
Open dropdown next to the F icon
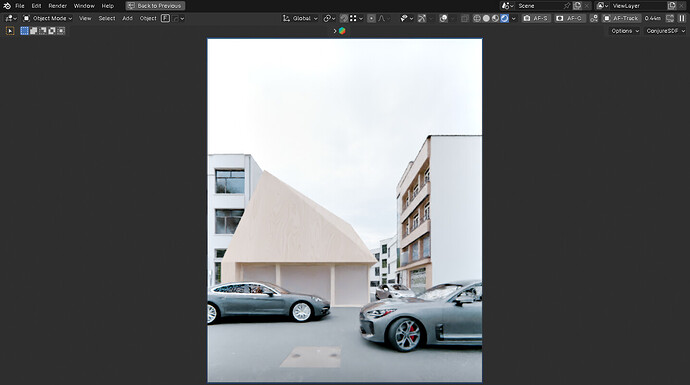coord(178,18)
